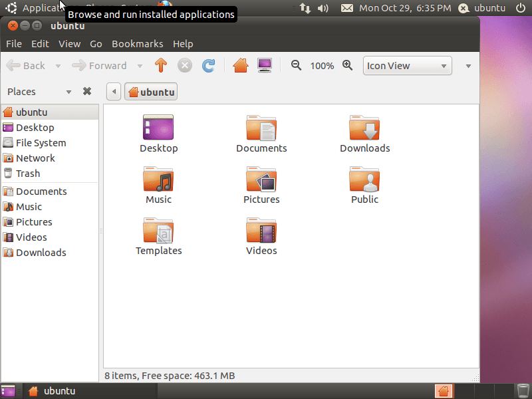
Task: Open Computer via toolbar monitor icon
Action: pos(264,65)
